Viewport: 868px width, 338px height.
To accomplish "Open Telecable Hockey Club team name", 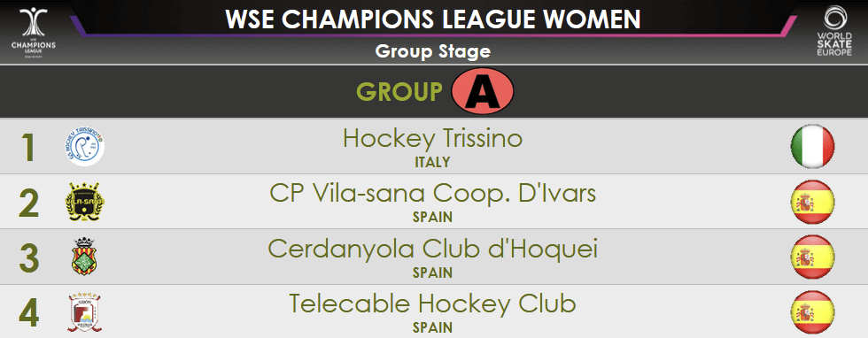I will [432, 304].
